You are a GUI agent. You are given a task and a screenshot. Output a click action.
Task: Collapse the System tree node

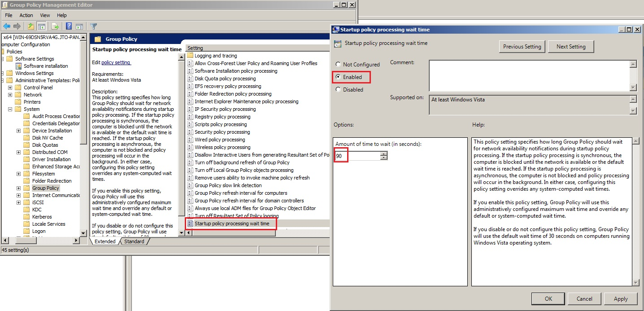coord(10,109)
